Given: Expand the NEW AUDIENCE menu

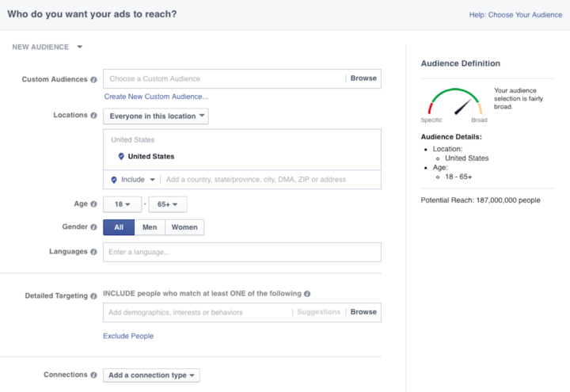Looking at the screenshot, I should (x=47, y=48).
